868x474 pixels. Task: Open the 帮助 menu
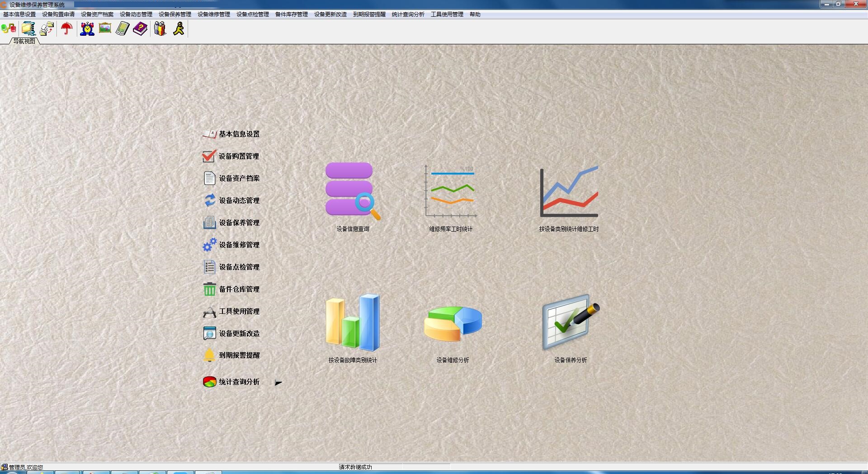coord(475,14)
